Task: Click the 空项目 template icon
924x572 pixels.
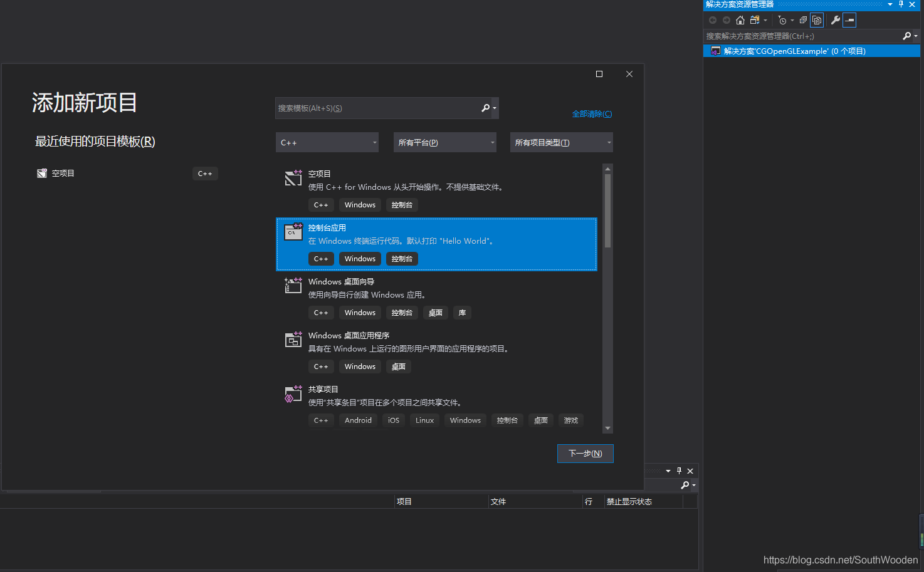Action: click(293, 177)
